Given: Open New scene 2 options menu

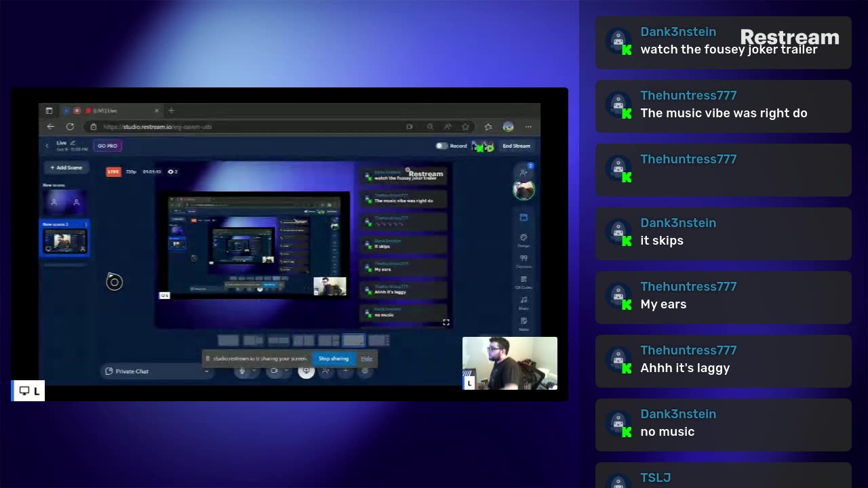Looking at the screenshot, I should (x=85, y=224).
